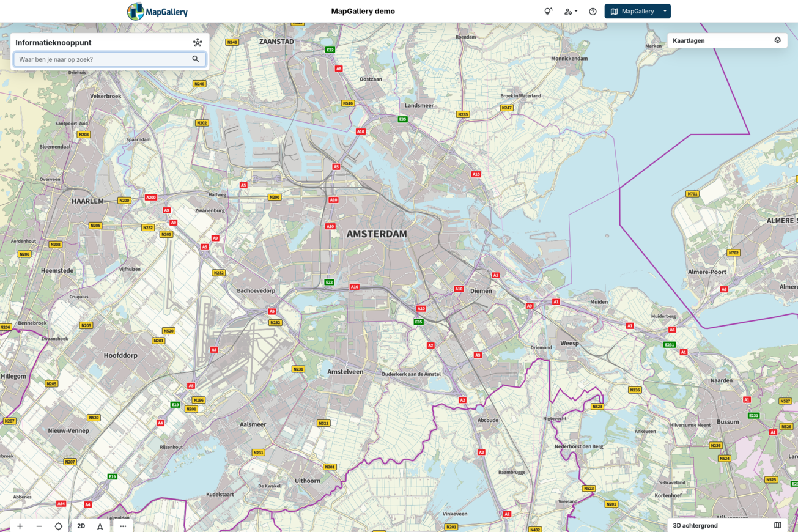Image resolution: width=798 pixels, height=532 pixels.
Task: Click the Diemen map label
Action: 481,291
